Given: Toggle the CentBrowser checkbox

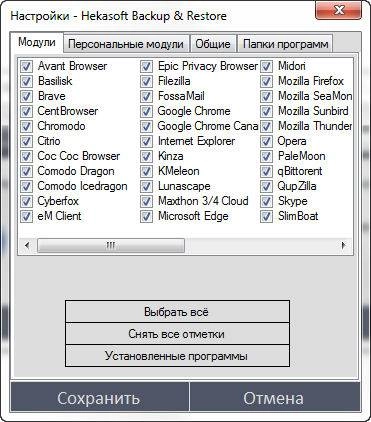Looking at the screenshot, I should (26, 111).
